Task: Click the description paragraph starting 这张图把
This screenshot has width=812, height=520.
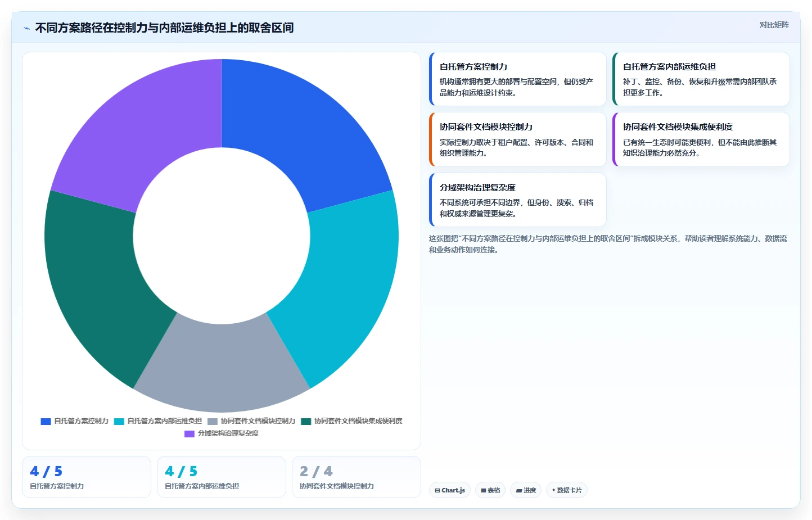Action: (608, 244)
